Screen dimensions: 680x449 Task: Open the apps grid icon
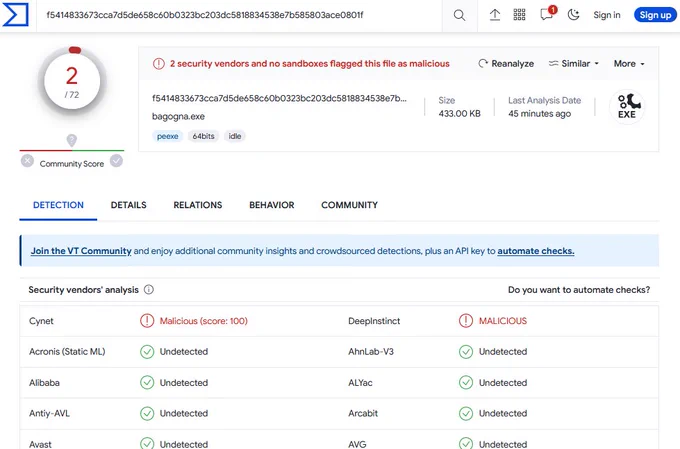pos(520,15)
